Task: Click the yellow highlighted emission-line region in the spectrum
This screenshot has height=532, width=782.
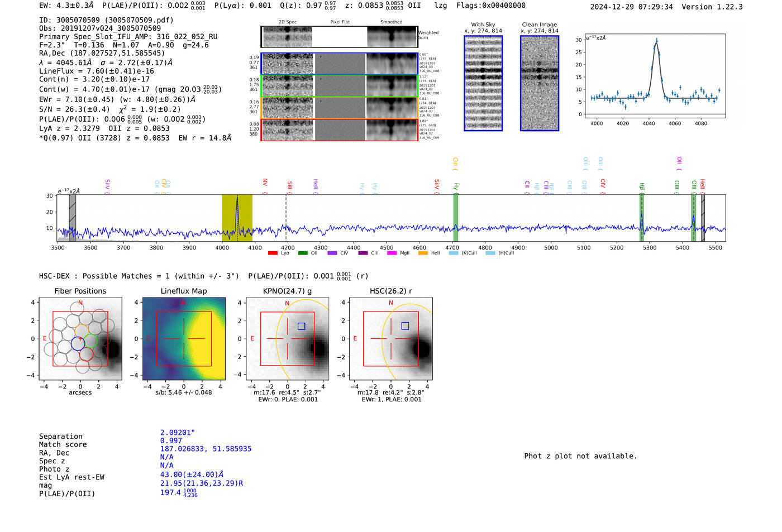Action: pyautogui.click(x=237, y=218)
